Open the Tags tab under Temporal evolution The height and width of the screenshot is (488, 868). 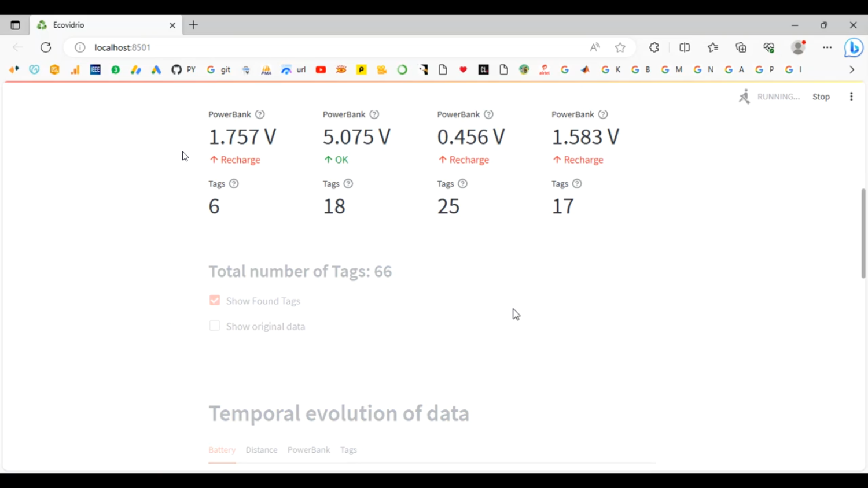[348, 450]
